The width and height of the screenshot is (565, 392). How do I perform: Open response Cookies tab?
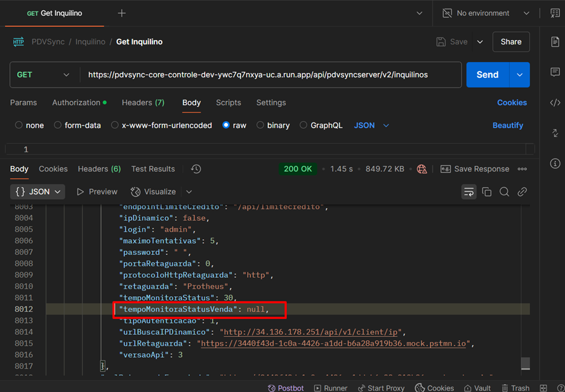point(53,169)
